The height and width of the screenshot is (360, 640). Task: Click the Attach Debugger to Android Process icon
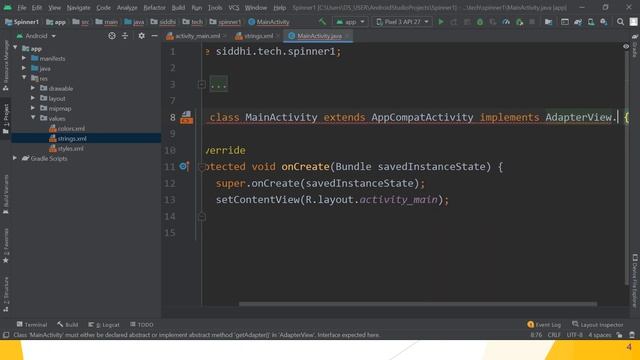[x=519, y=22]
